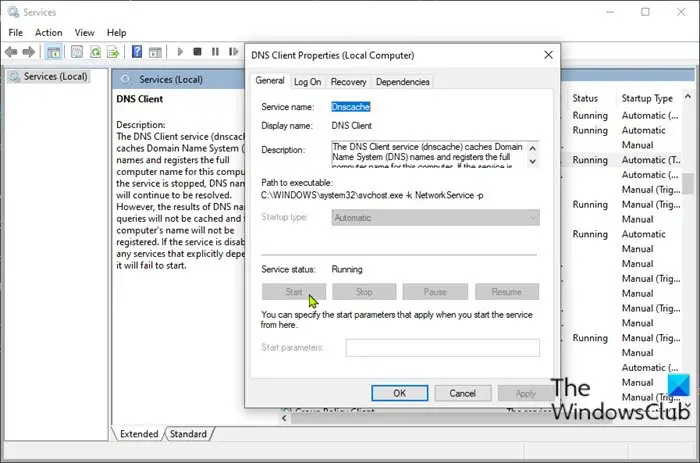This screenshot has width=700, height=463.
Task: Open the Action menu
Action: [49, 33]
